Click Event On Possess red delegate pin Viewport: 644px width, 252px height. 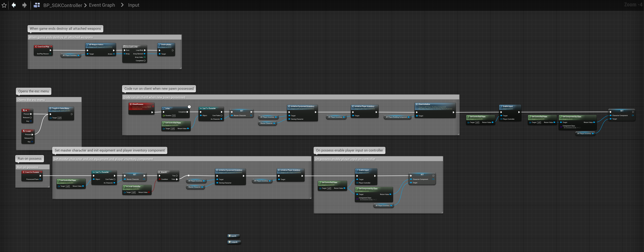(x=41, y=172)
